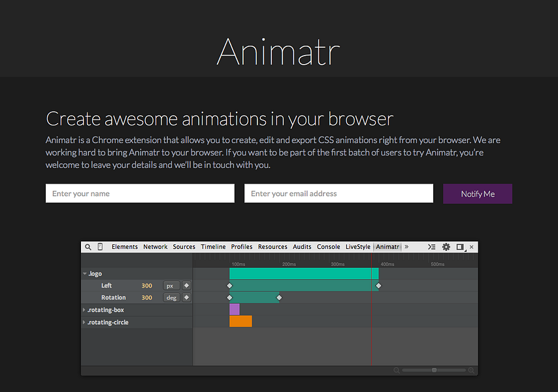Open the px unit dropdown
The height and width of the screenshot is (392, 558).
[172, 286]
